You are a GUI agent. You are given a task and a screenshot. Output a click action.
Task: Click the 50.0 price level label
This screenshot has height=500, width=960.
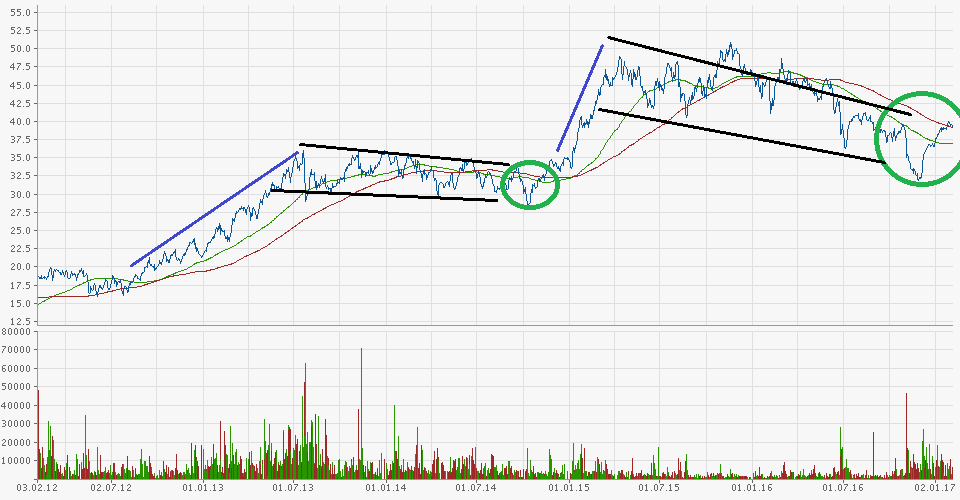(21, 48)
